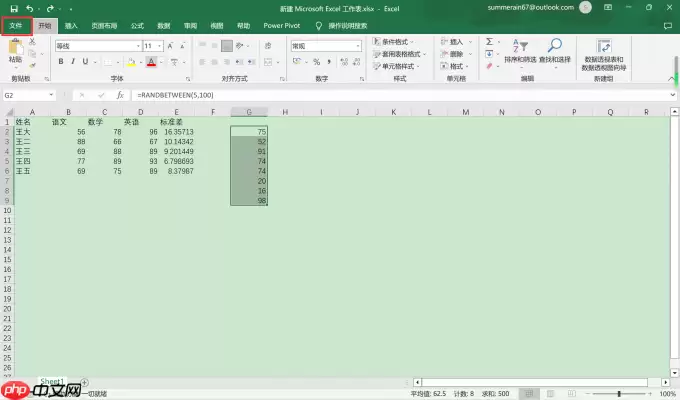Click the Save icon in the title bar
680x400 pixels.
14,8
